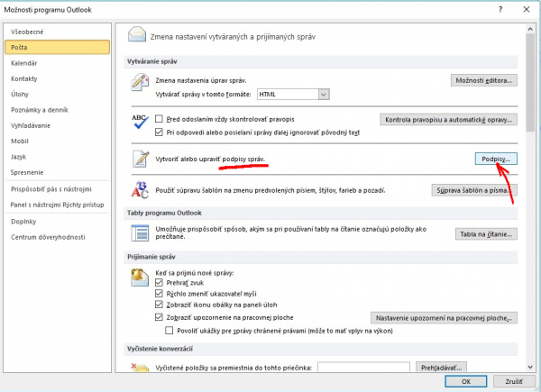
Task: Click the ABC spell-check icon
Action: point(140,122)
